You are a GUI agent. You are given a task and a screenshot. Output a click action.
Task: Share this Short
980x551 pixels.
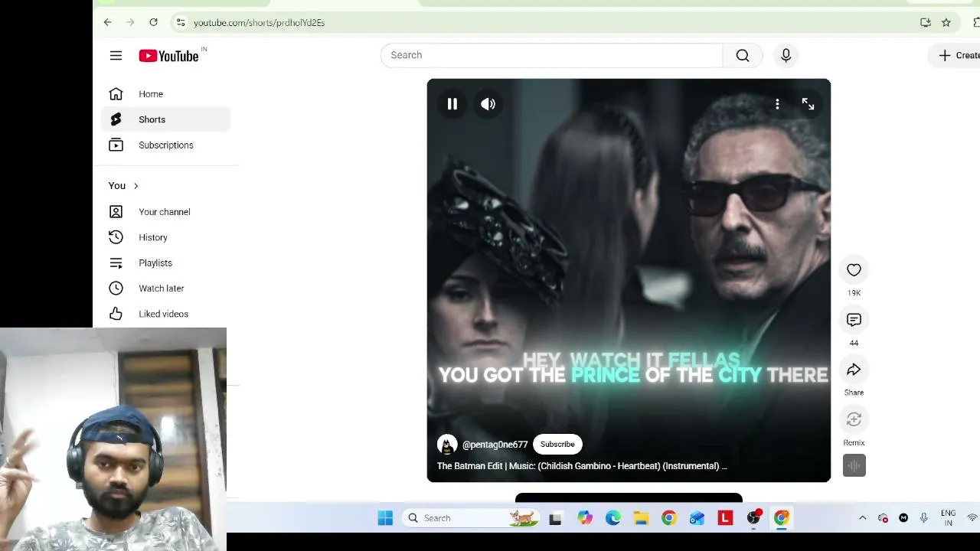854,370
